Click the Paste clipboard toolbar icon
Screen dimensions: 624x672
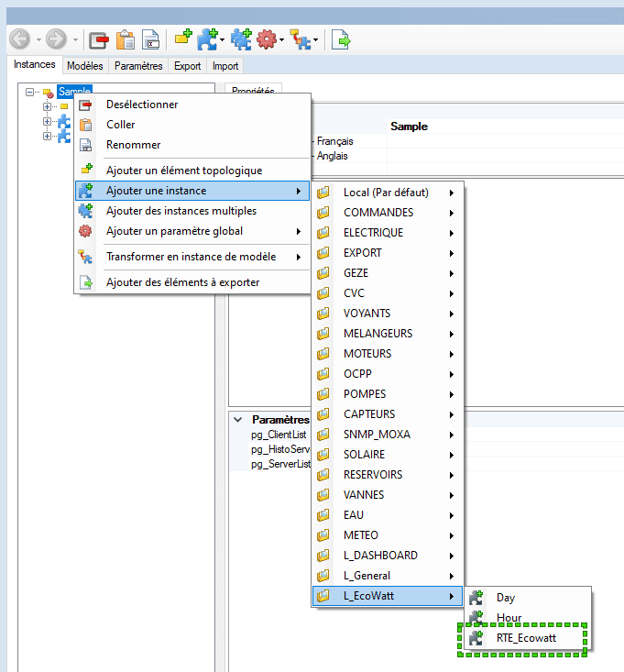point(126,39)
